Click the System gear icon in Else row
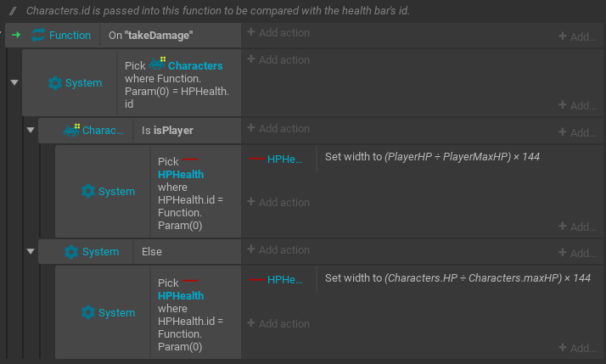 coord(71,251)
